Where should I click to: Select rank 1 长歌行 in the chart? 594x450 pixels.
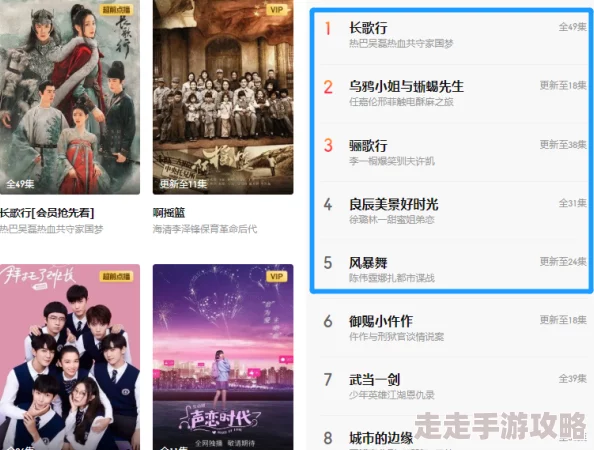pos(453,36)
